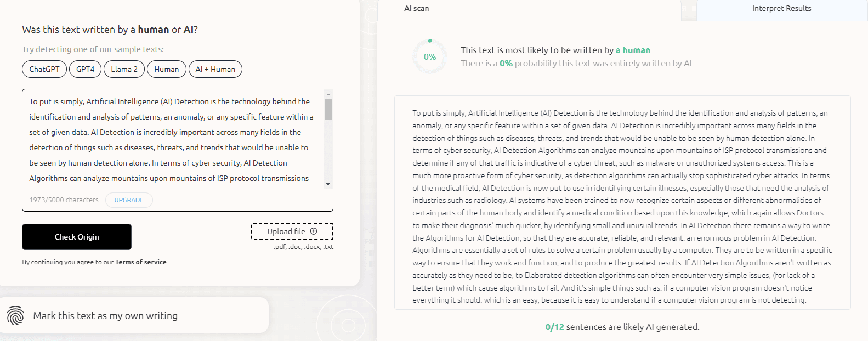Click Mark this text as my own writing
Viewport: 868px width, 341px height.
click(x=105, y=316)
